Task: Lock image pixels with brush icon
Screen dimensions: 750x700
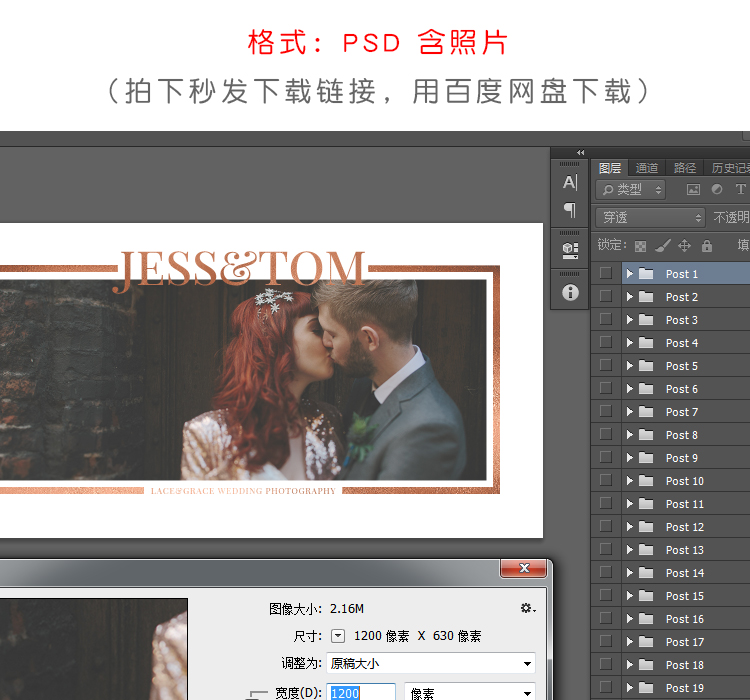Action: pos(662,245)
